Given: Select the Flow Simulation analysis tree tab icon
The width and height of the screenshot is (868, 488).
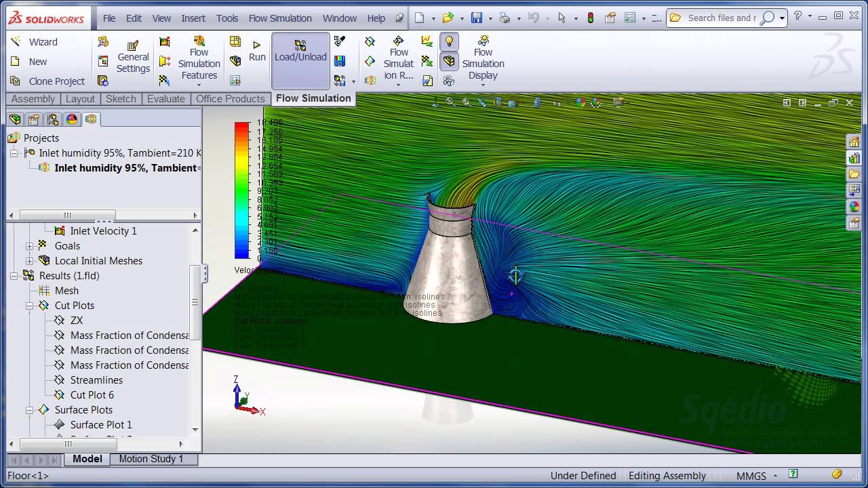Looking at the screenshot, I should point(91,119).
